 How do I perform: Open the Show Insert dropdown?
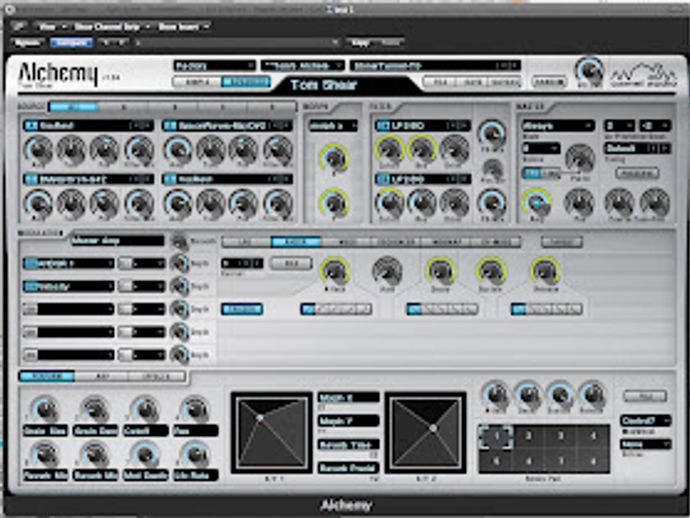pyautogui.click(x=183, y=27)
